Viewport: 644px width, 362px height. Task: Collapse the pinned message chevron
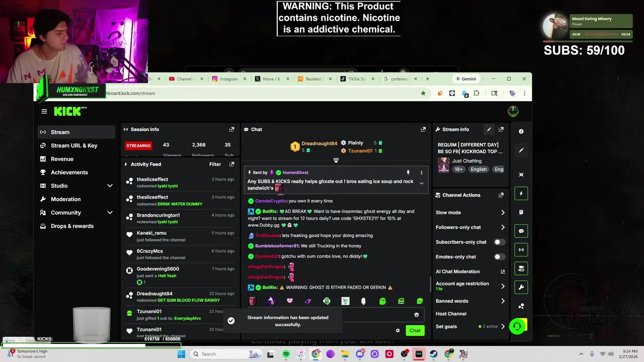pyautogui.click(x=422, y=184)
